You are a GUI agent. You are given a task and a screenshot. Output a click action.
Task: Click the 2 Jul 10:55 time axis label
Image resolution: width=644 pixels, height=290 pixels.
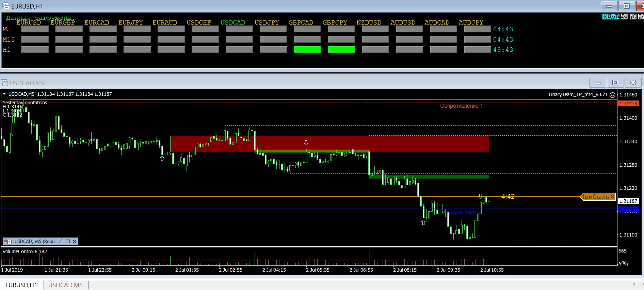tap(492, 270)
